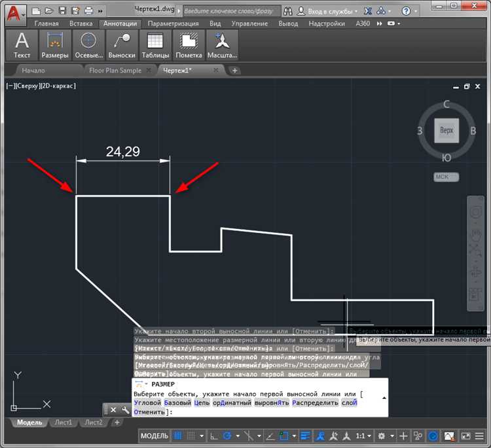Click the [Сверху] viewport view control
Viewport: 491px width, 448px height.
coord(27,86)
